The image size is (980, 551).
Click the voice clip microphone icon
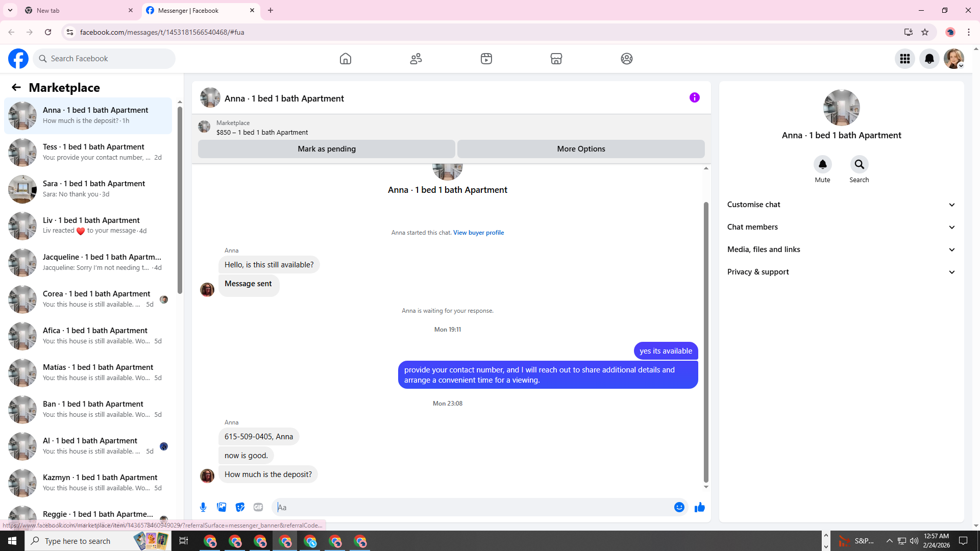click(203, 507)
